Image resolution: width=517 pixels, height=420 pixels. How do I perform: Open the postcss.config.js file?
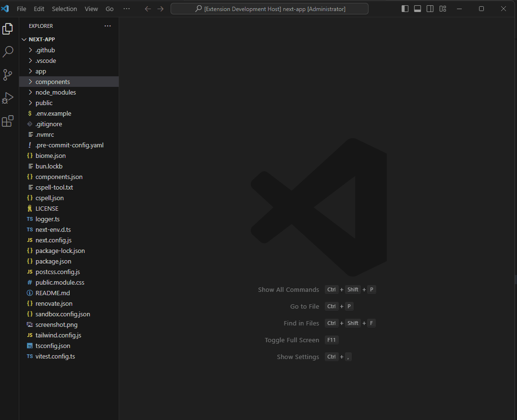pos(69,272)
